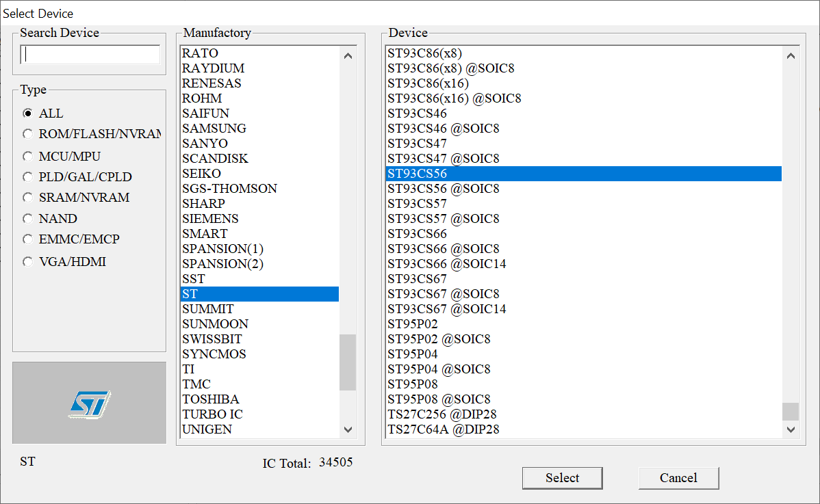The image size is (820, 504).
Task: Click the highlighted ST manufacturer entry
Action: point(259,294)
